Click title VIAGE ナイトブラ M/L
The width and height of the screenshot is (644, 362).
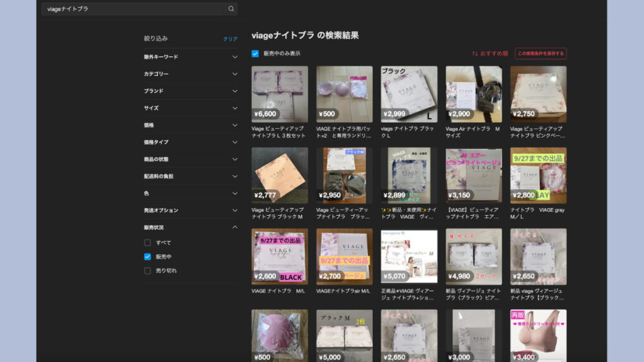pyautogui.click(x=278, y=291)
